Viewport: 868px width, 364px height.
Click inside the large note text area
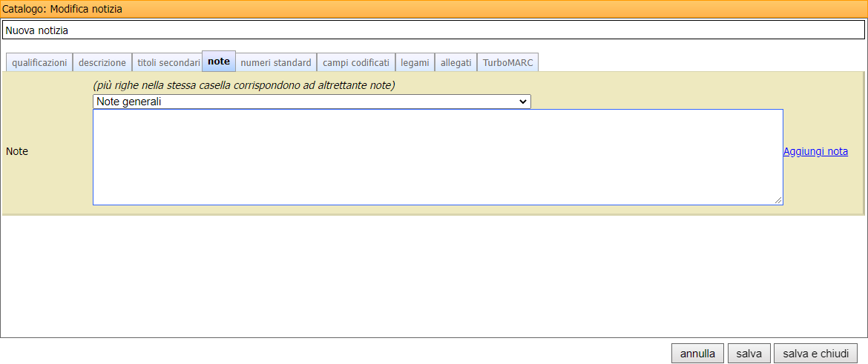pyautogui.click(x=438, y=156)
